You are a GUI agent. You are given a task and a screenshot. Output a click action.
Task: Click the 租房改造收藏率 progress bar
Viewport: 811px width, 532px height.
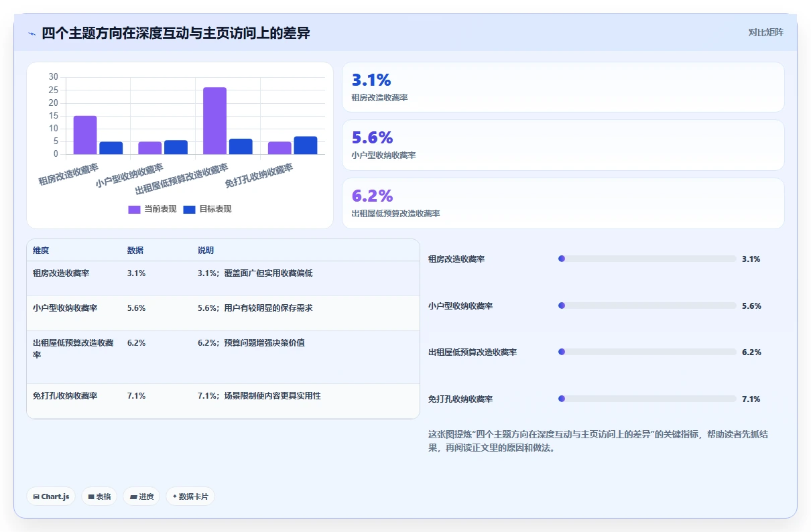(647, 259)
